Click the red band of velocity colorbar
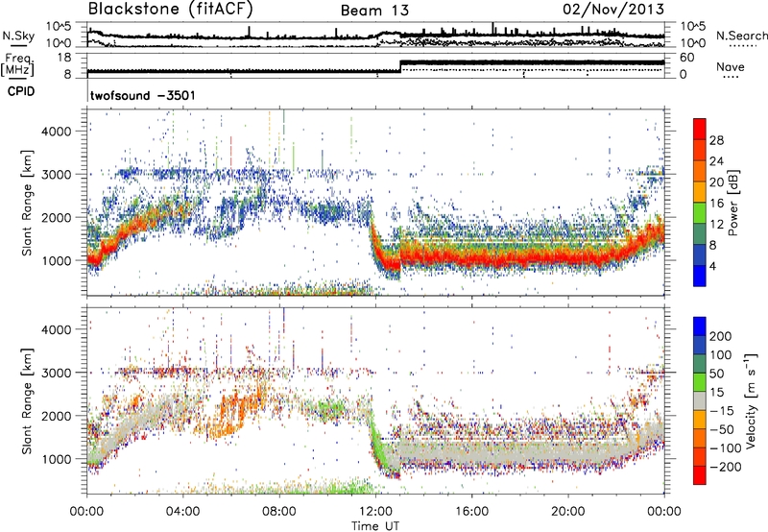 coord(700,475)
